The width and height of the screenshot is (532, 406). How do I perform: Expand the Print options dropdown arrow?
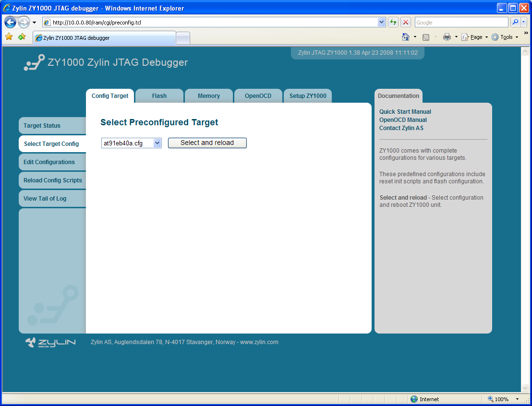pyautogui.click(x=456, y=37)
